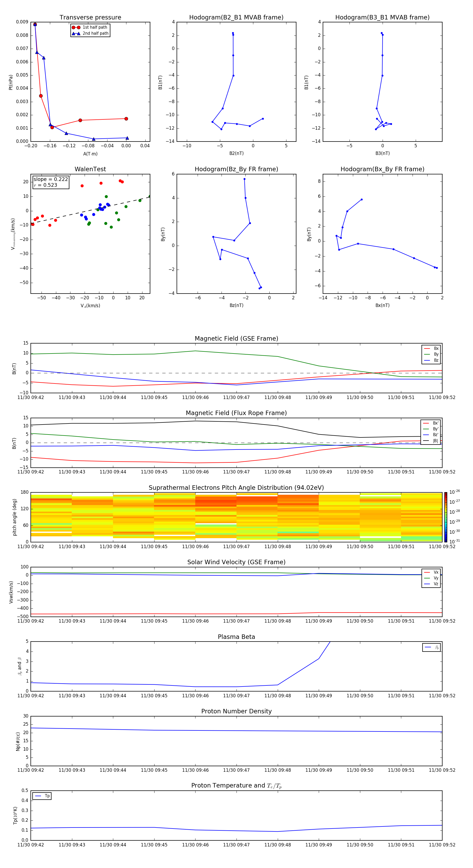Click the 11/30 09:52 tick under temperature plot

point(442,845)
